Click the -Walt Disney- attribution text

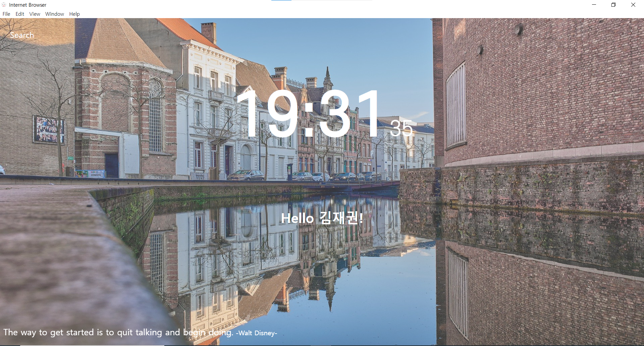click(x=257, y=333)
